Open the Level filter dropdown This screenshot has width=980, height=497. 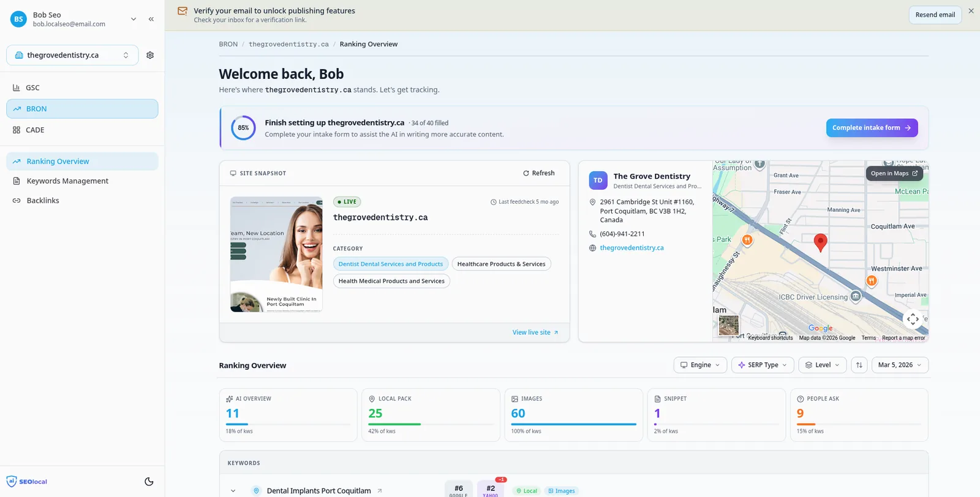pos(823,365)
